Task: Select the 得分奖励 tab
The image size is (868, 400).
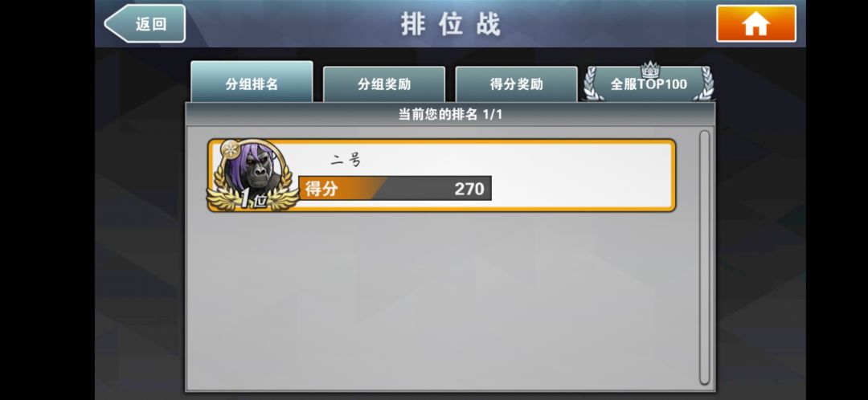Action: [x=516, y=84]
